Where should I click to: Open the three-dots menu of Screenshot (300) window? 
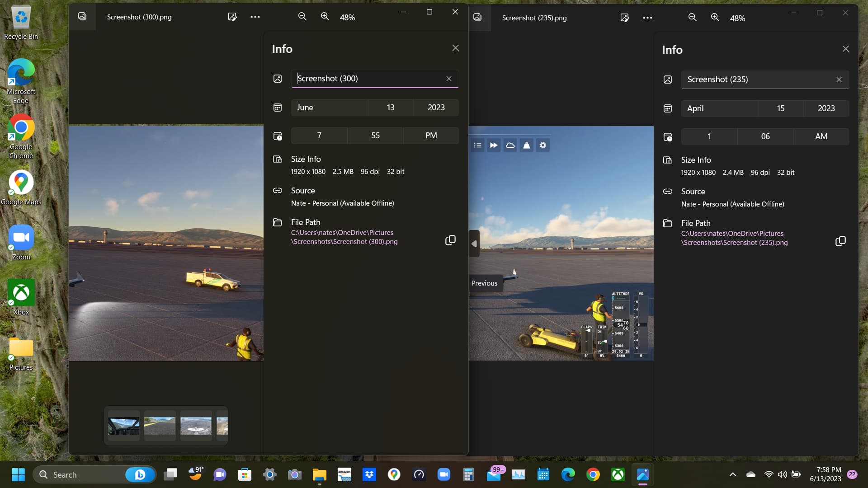tap(255, 17)
